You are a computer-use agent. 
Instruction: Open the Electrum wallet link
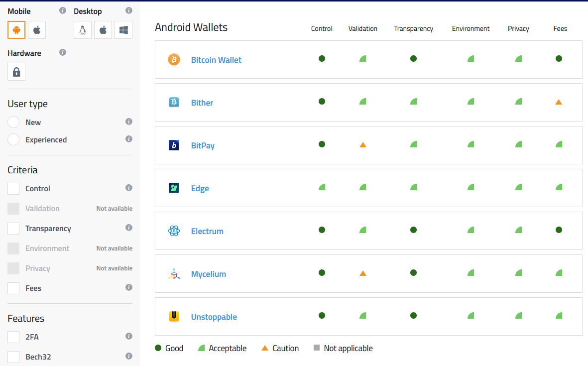(207, 231)
